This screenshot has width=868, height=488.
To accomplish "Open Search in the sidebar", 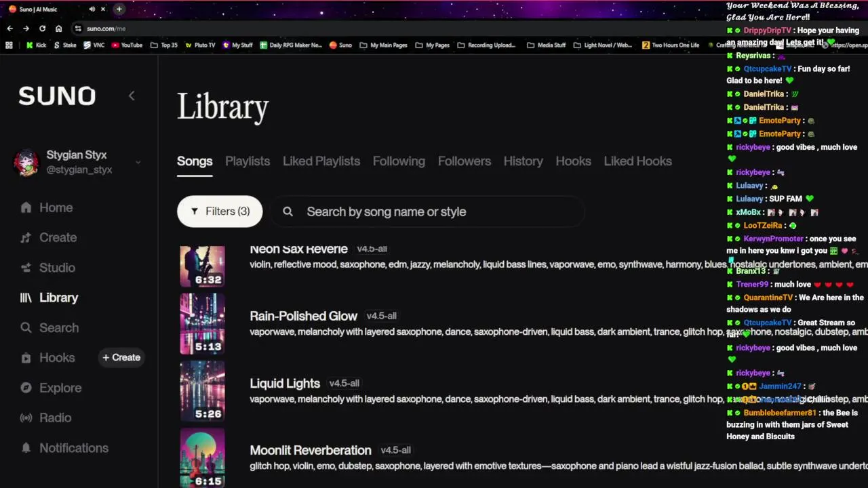I will click(49, 328).
